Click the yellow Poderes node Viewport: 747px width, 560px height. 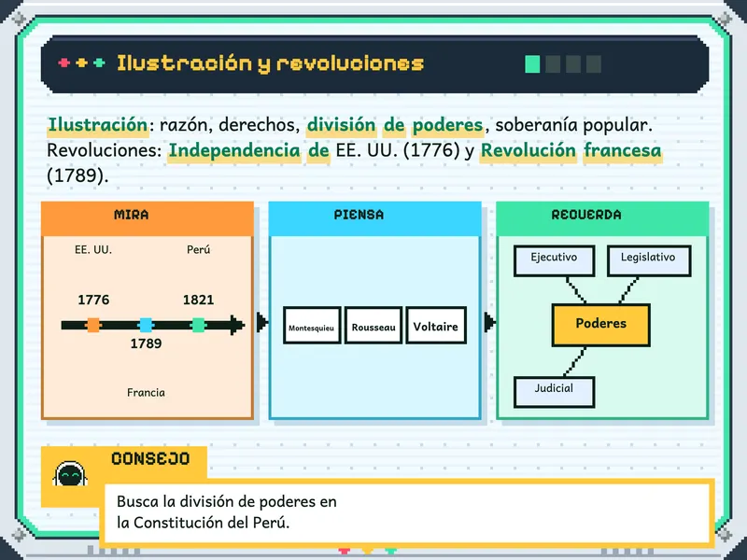(x=600, y=325)
